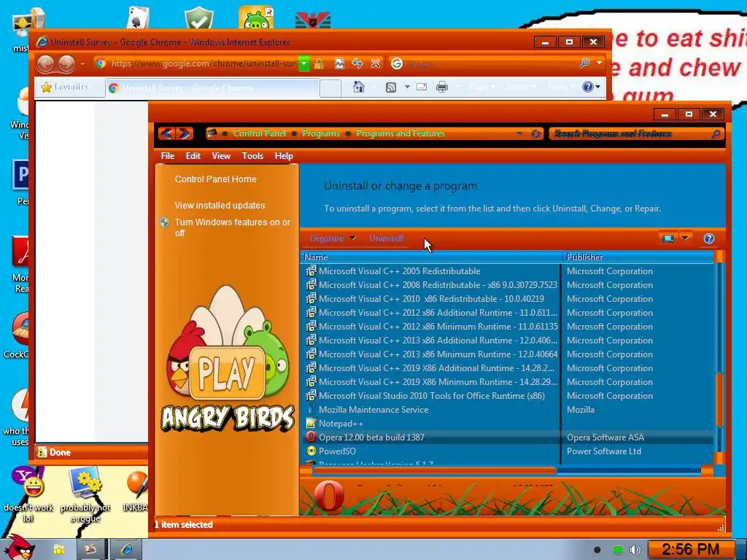
Task: Click the green network tray icon
Action: click(618, 550)
